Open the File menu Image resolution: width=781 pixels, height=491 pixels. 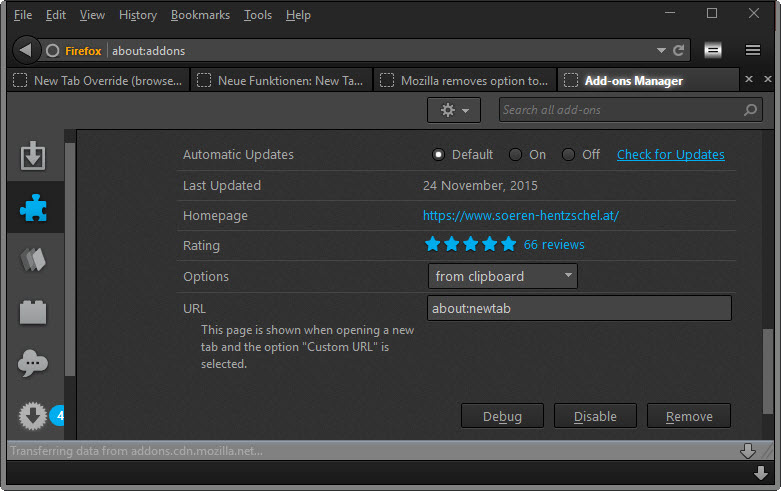pyautogui.click(x=23, y=15)
